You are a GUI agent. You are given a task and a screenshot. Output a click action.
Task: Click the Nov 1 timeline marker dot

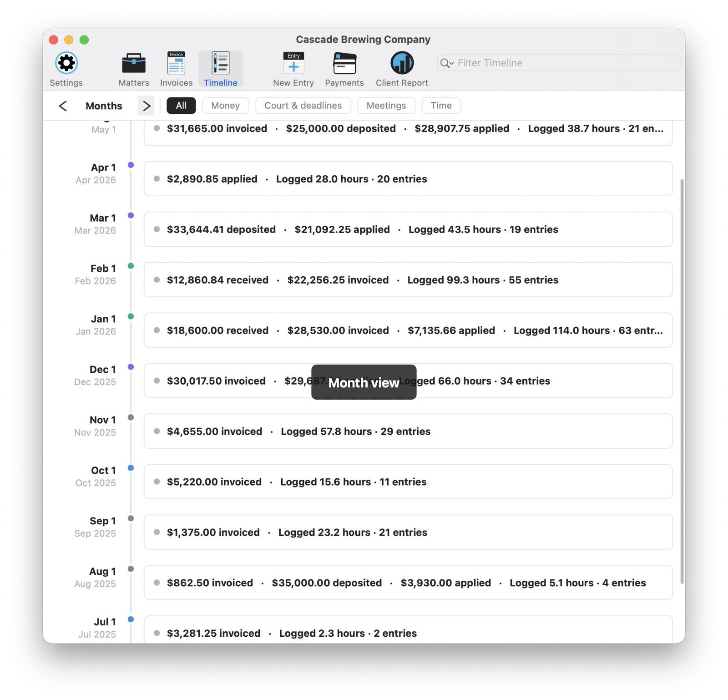(x=131, y=418)
